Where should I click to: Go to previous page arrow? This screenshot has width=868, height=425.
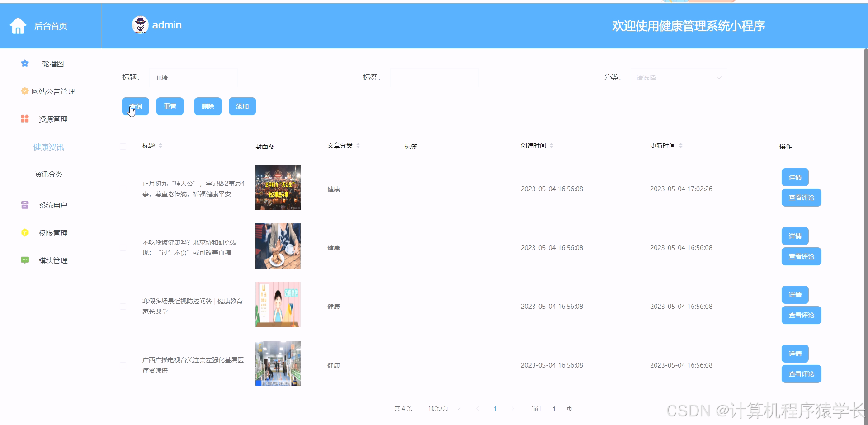(x=477, y=409)
